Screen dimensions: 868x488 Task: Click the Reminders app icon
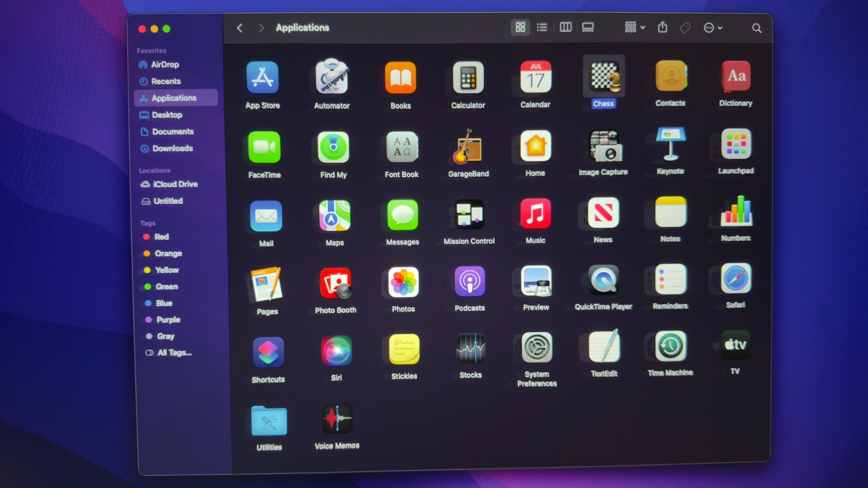tap(671, 279)
